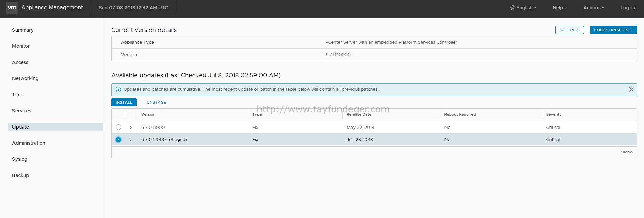Open the English language dropdown

coord(523,8)
